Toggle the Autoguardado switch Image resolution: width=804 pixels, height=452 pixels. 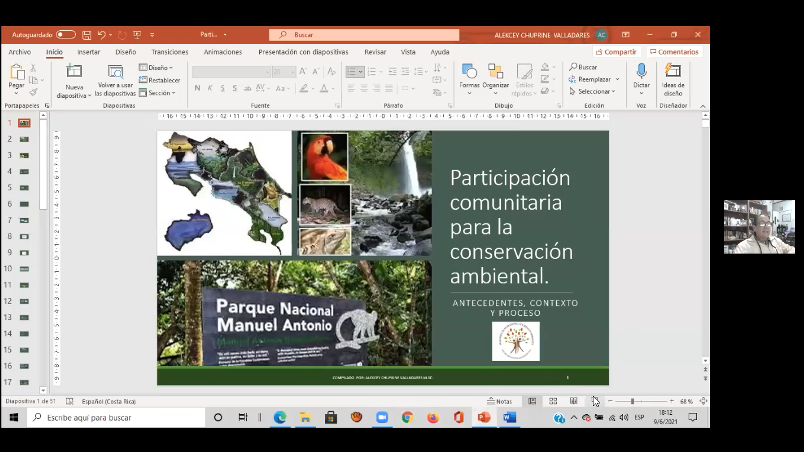click(65, 34)
